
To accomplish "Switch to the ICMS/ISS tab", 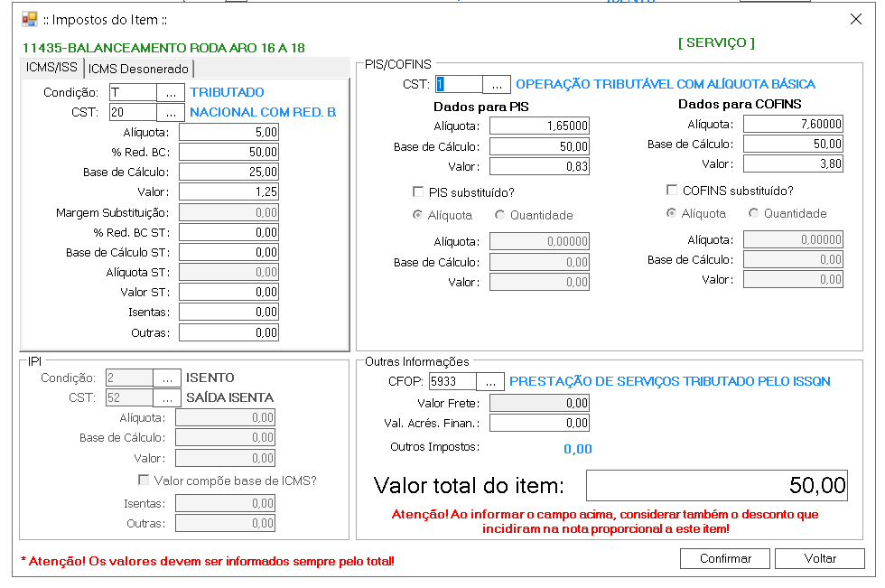I will 52,67.
